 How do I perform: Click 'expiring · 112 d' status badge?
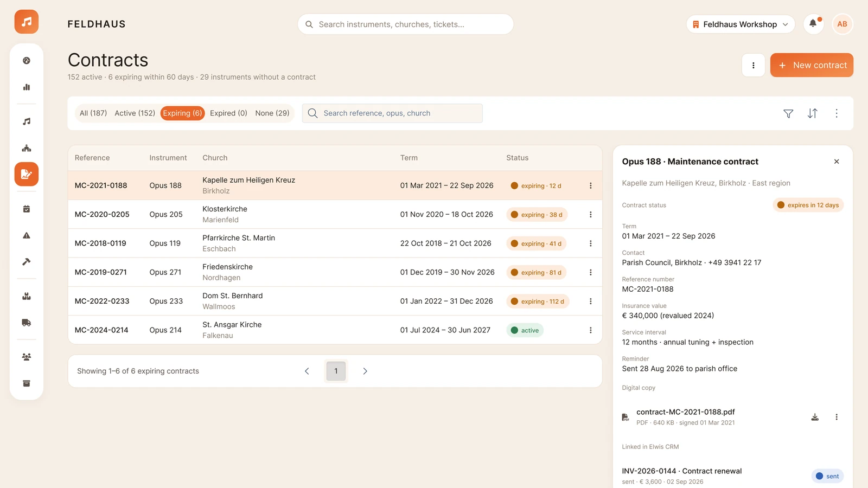pos(538,301)
